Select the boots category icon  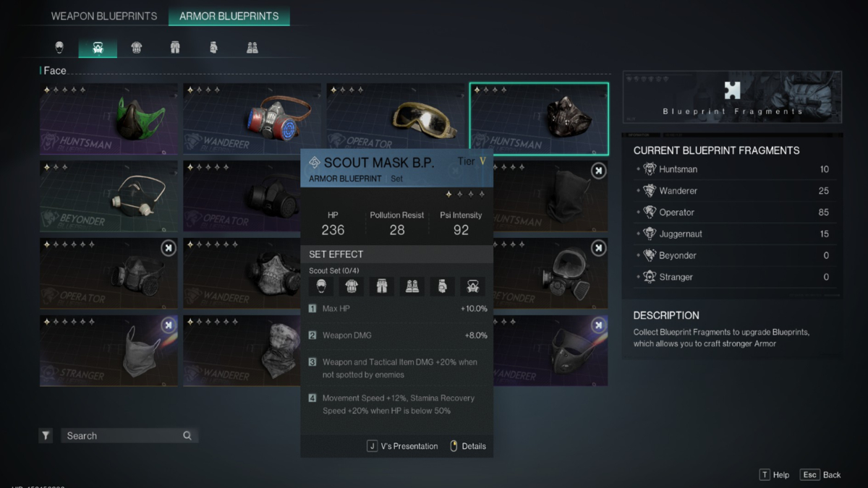click(x=252, y=48)
